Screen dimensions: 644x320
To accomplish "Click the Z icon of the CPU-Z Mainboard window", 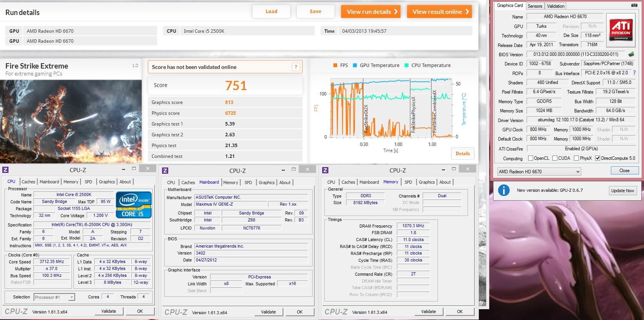I will 165,171.
